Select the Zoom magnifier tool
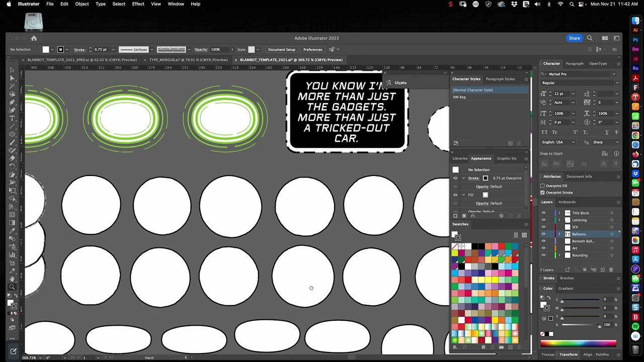644x362 pixels. tap(12, 287)
